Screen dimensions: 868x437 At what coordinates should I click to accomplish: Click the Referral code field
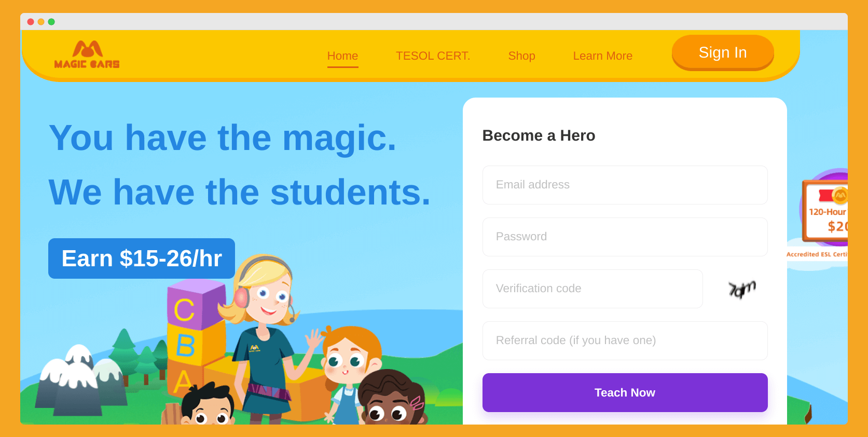(x=625, y=340)
